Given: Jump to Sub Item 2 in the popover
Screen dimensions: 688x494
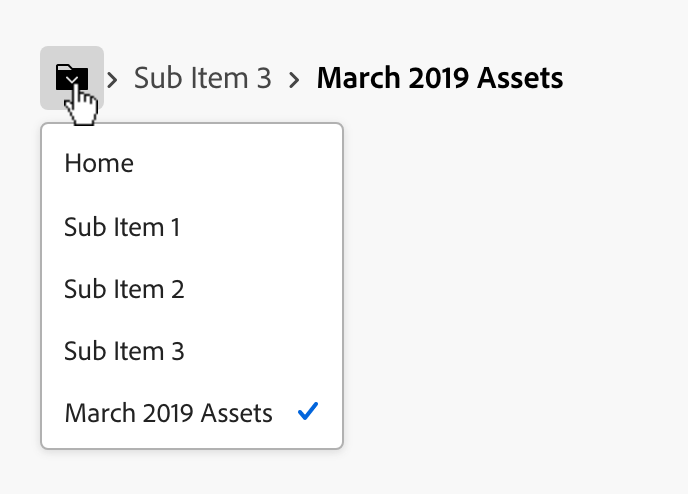Looking at the screenshot, I should 124,290.
